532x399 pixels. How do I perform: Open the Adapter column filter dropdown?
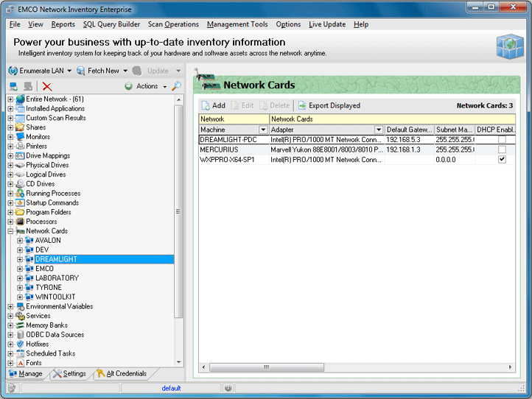[379, 130]
